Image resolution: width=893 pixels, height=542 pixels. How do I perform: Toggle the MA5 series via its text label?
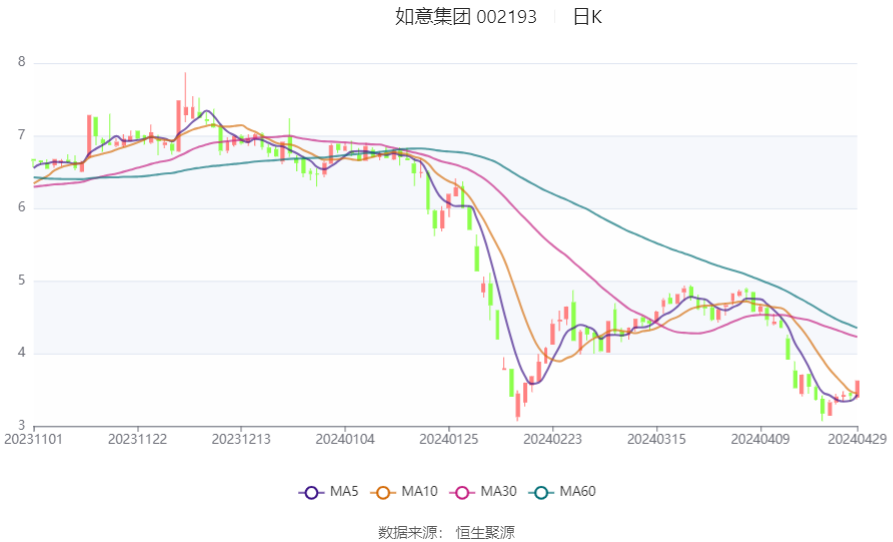[344, 492]
